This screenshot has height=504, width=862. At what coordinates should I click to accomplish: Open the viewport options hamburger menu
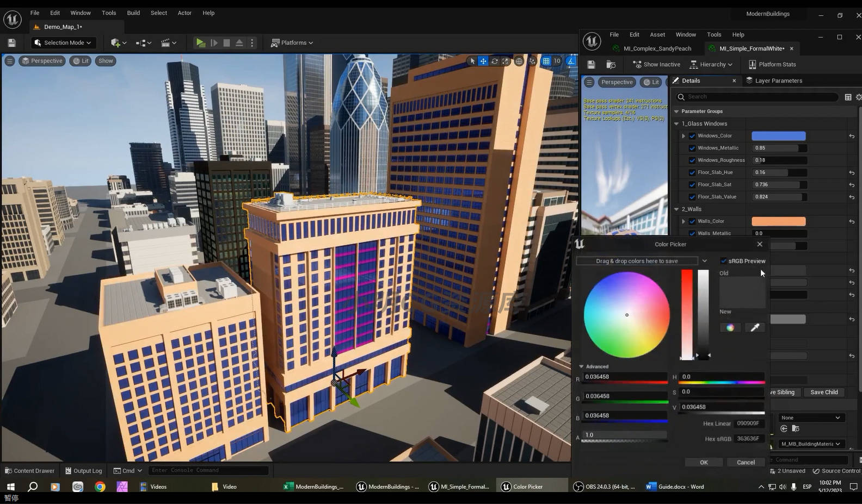[x=10, y=61]
